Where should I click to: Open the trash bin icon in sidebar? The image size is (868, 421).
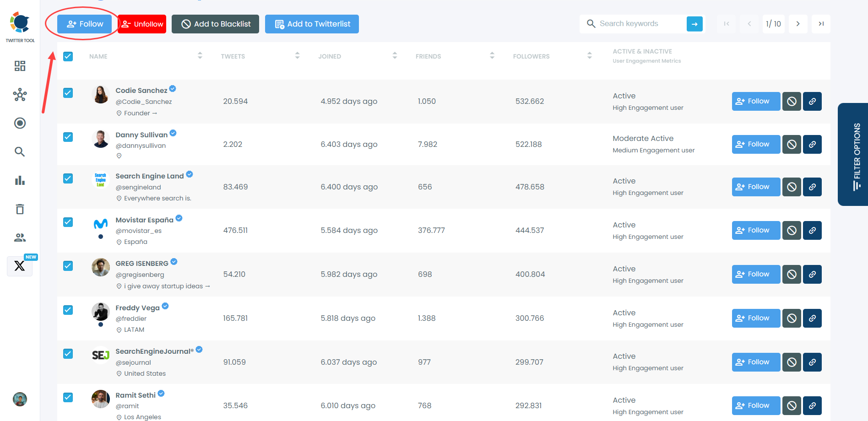point(20,209)
